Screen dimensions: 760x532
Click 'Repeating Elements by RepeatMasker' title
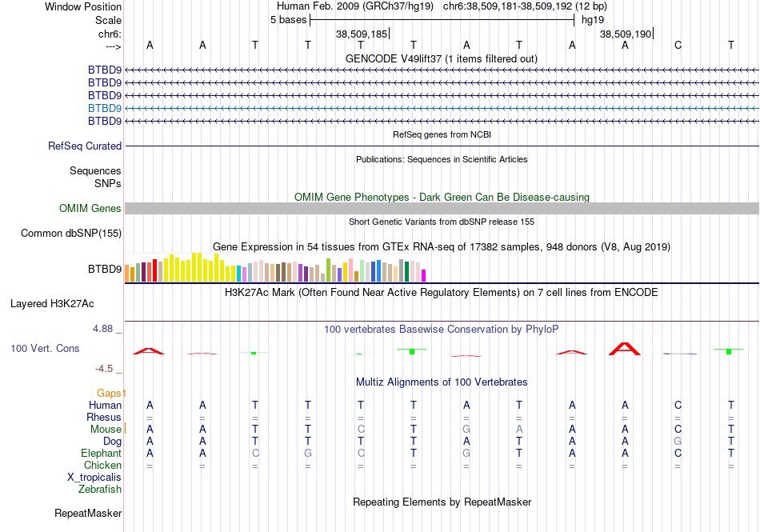coord(442,502)
